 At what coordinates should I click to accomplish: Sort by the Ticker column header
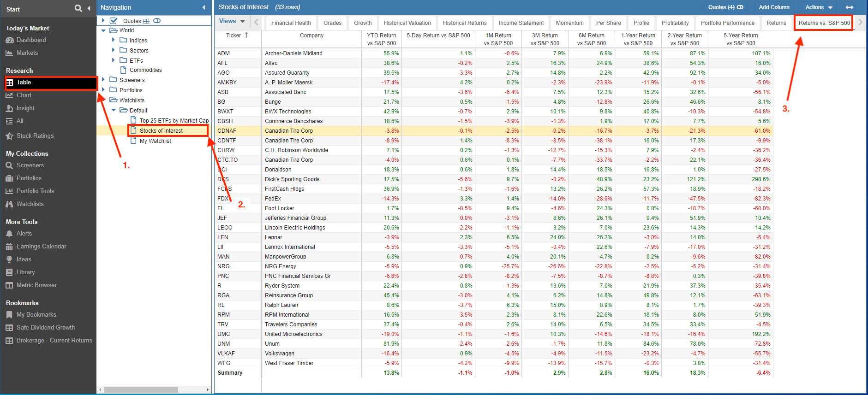238,35
